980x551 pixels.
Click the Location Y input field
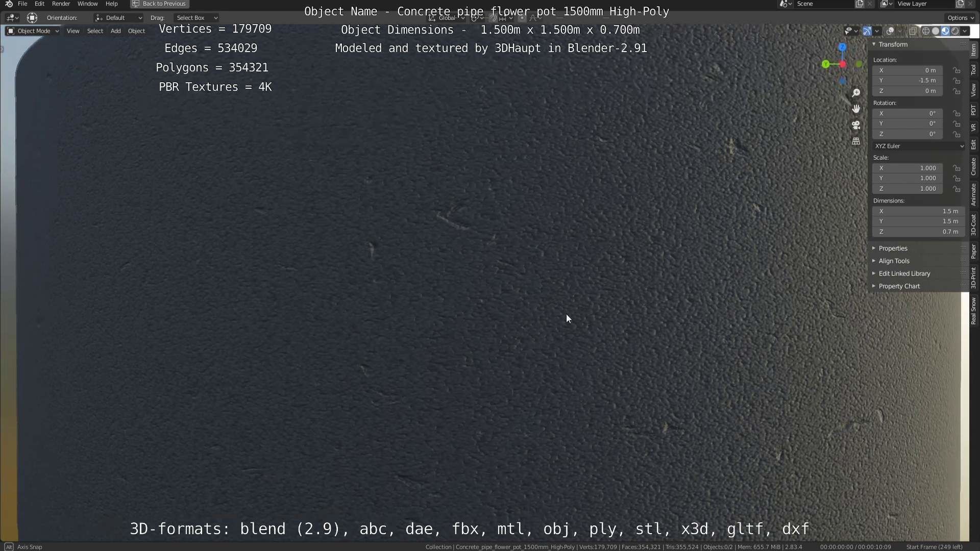click(x=908, y=81)
